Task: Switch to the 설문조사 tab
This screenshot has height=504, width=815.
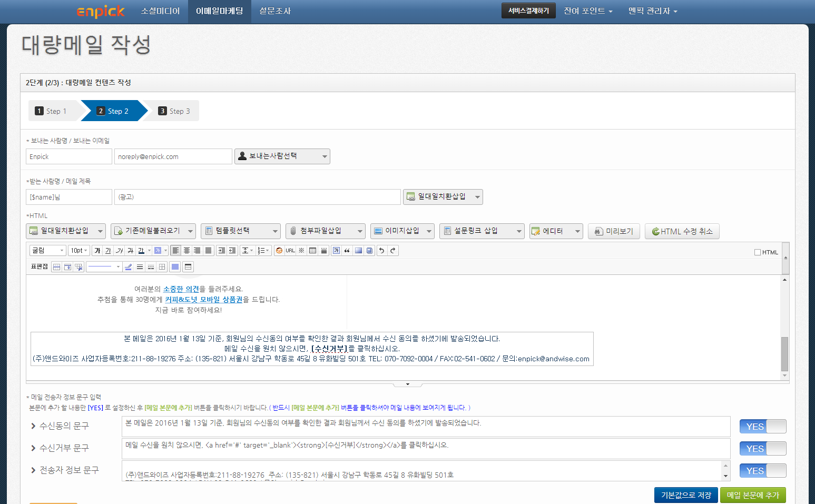Action: pyautogui.click(x=274, y=11)
